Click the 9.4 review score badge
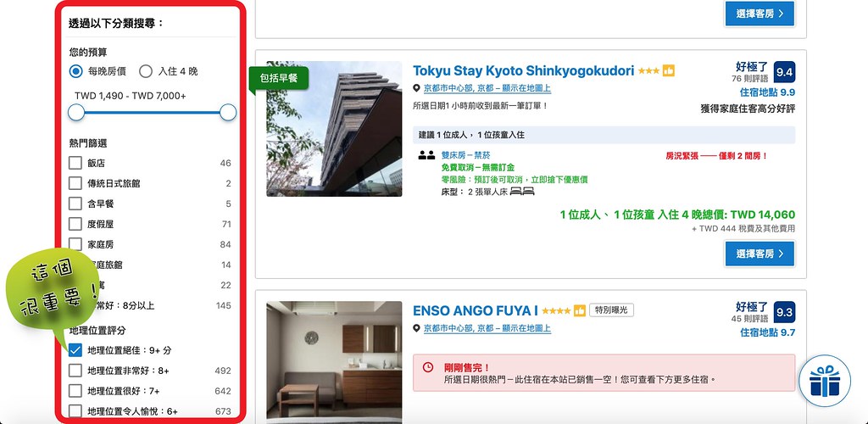 click(784, 72)
